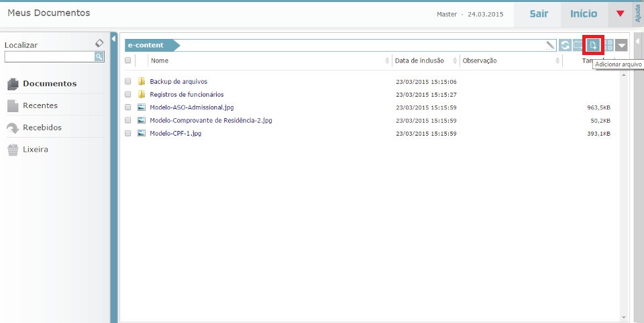Refresh the file list with sync icon

click(565, 45)
